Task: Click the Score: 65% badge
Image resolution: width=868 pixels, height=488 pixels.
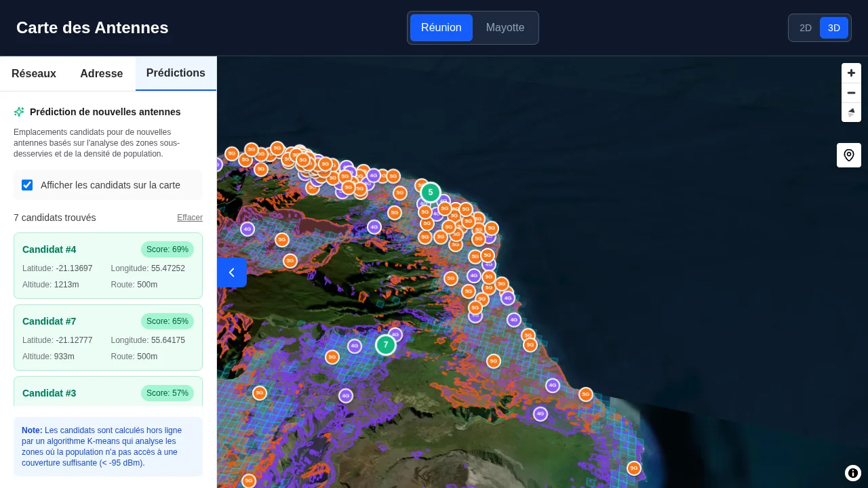Action: tap(167, 321)
